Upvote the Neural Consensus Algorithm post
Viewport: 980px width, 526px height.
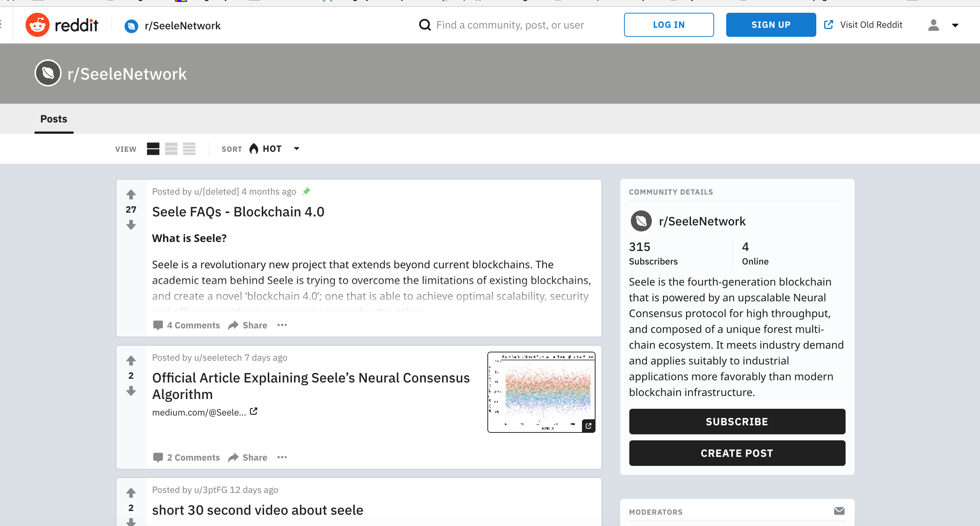tap(131, 360)
